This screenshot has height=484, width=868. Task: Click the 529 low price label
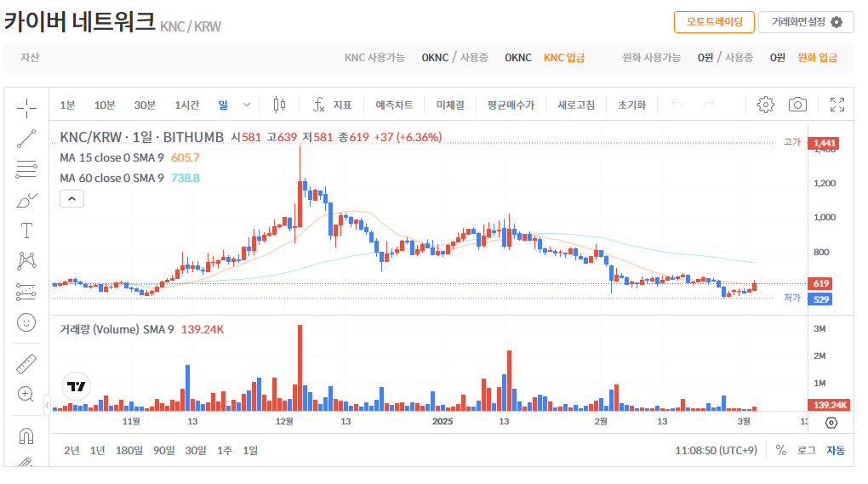[820, 299]
